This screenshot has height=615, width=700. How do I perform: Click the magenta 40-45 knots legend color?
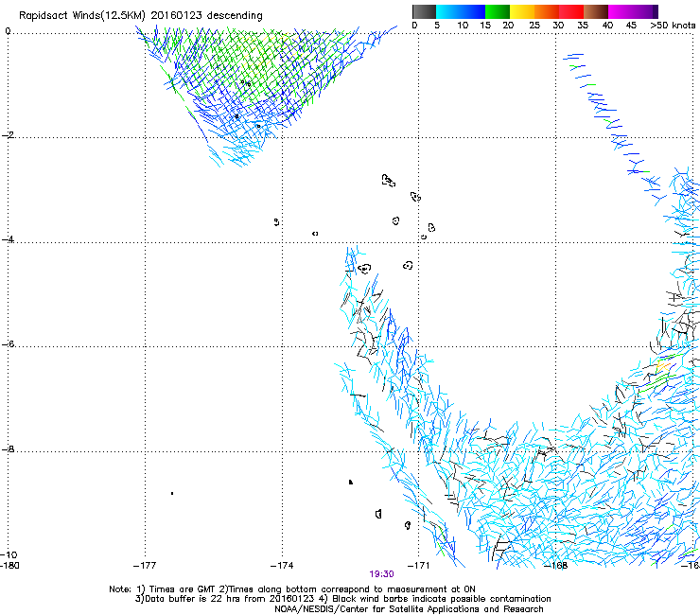point(621,11)
